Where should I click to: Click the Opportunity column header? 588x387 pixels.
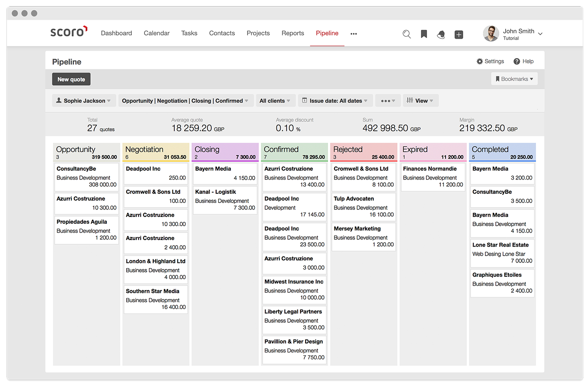click(x=87, y=152)
